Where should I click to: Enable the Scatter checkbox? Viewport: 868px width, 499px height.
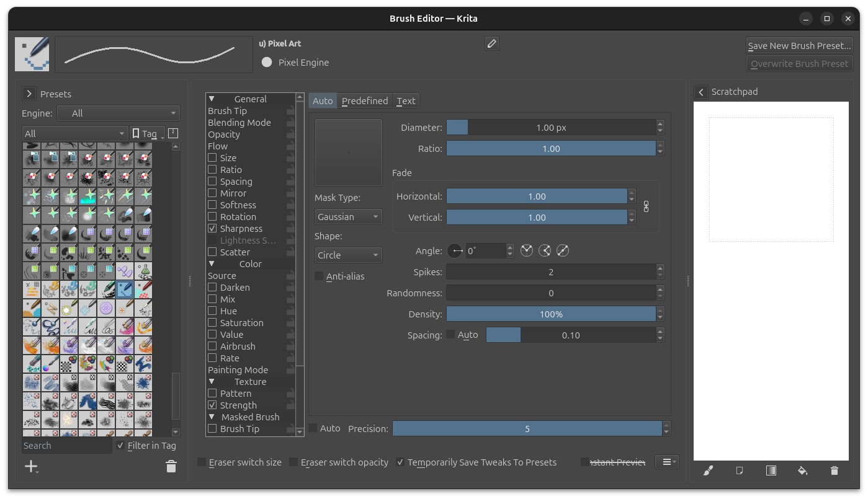tap(212, 252)
